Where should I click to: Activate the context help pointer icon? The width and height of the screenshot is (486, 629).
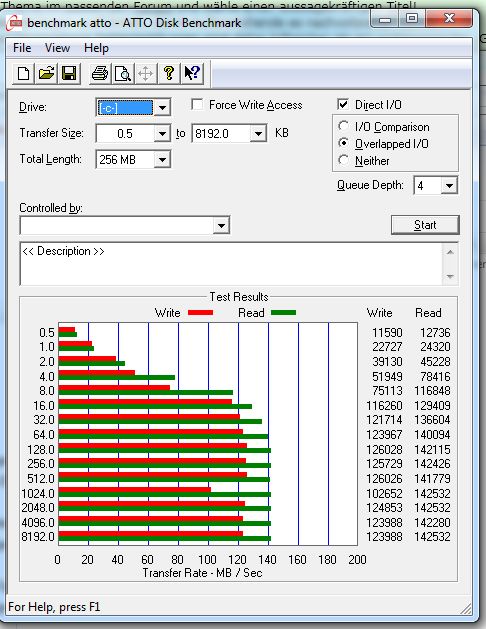(x=192, y=73)
